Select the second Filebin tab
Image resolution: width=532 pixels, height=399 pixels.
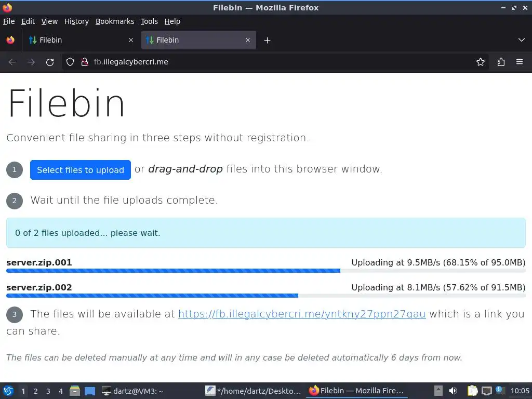[x=198, y=40]
